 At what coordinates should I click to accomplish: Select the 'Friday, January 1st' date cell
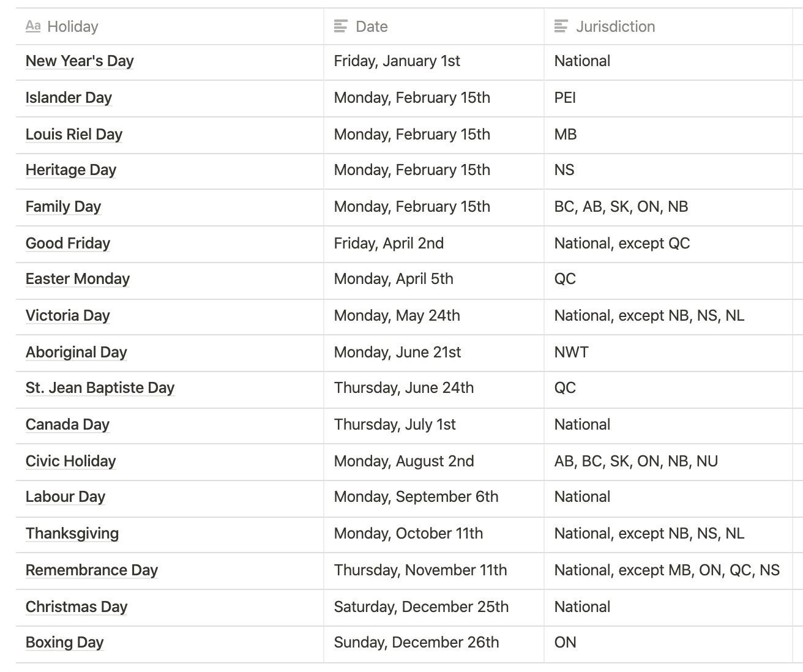point(434,62)
